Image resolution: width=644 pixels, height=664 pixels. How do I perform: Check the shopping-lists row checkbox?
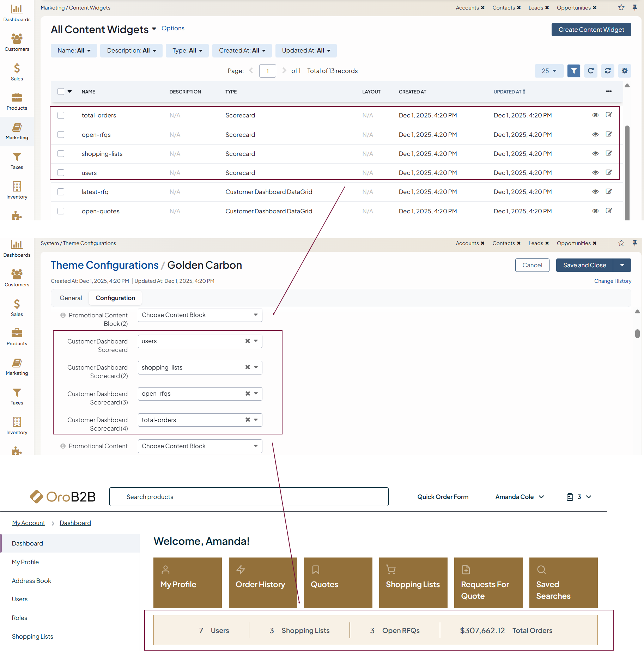pyautogui.click(x=61, y=154)
